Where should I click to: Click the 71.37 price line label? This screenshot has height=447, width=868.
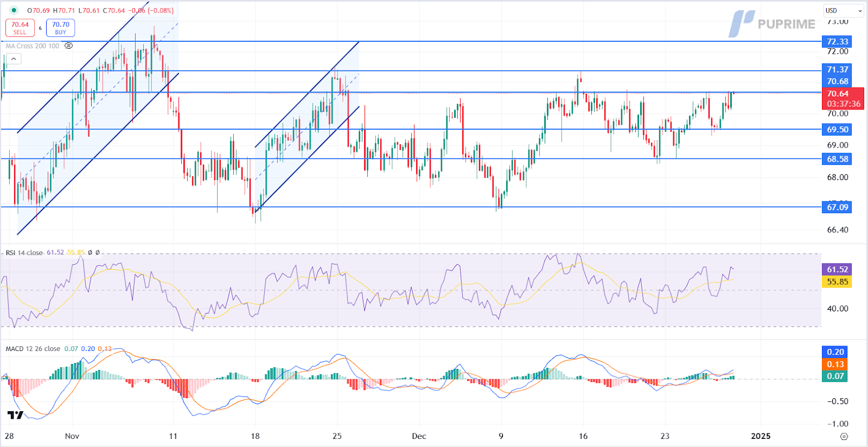pos(837,69)
